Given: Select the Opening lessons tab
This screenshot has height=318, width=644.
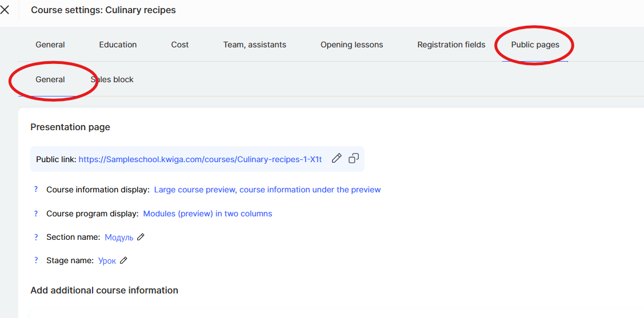Looking at the screenshot, I should tap(351, 45).
